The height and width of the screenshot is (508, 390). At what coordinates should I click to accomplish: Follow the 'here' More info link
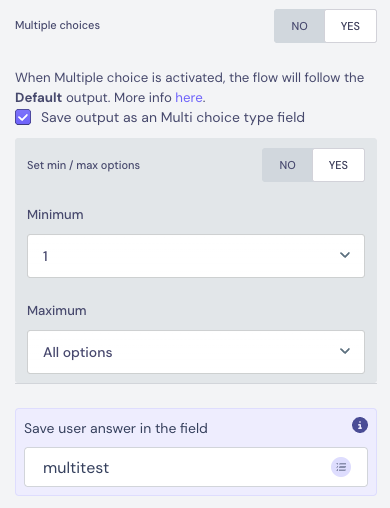(189, 98)
